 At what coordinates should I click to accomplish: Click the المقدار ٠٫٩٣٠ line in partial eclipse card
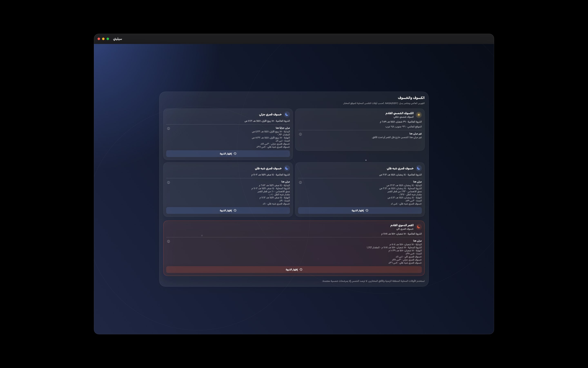(x=283, y=135)
